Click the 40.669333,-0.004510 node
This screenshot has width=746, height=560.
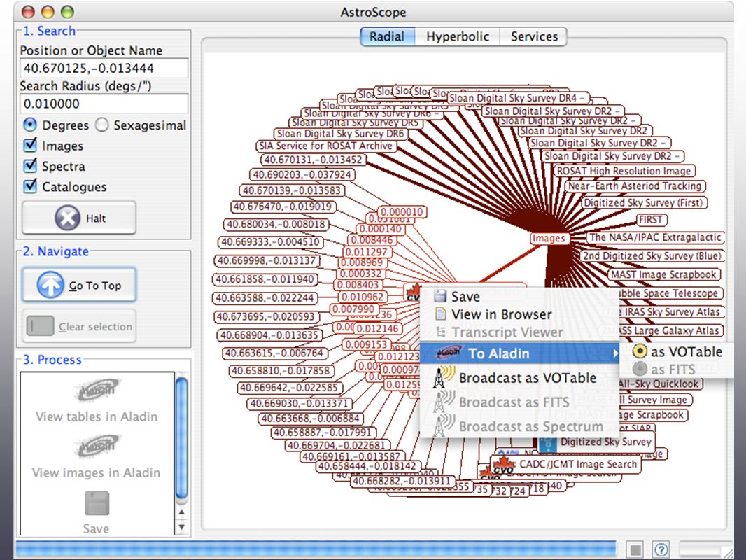[270, 242]
